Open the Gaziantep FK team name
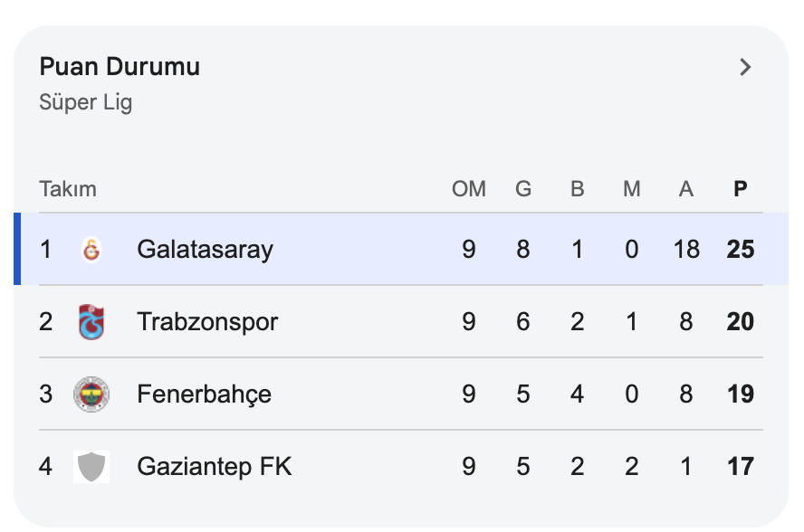The image size is (804, 532). [215, 467]
